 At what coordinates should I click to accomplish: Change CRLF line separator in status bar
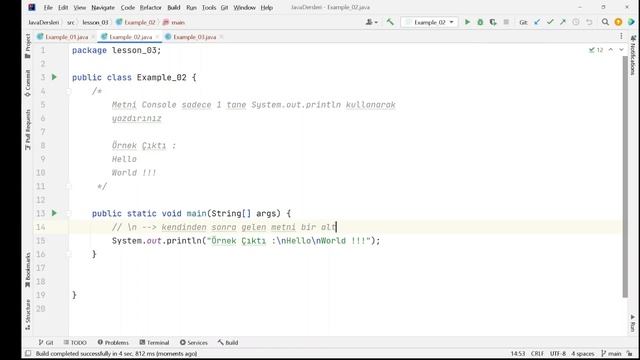[x=537, y=353]
